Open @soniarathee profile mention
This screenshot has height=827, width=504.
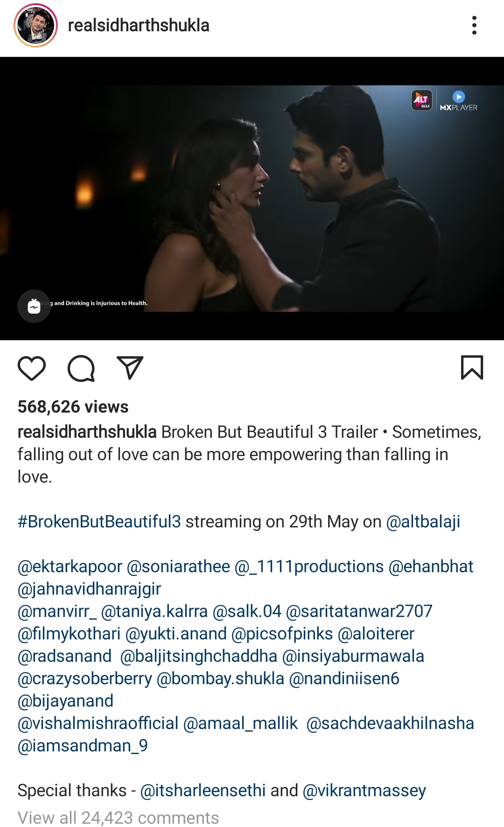178,566
